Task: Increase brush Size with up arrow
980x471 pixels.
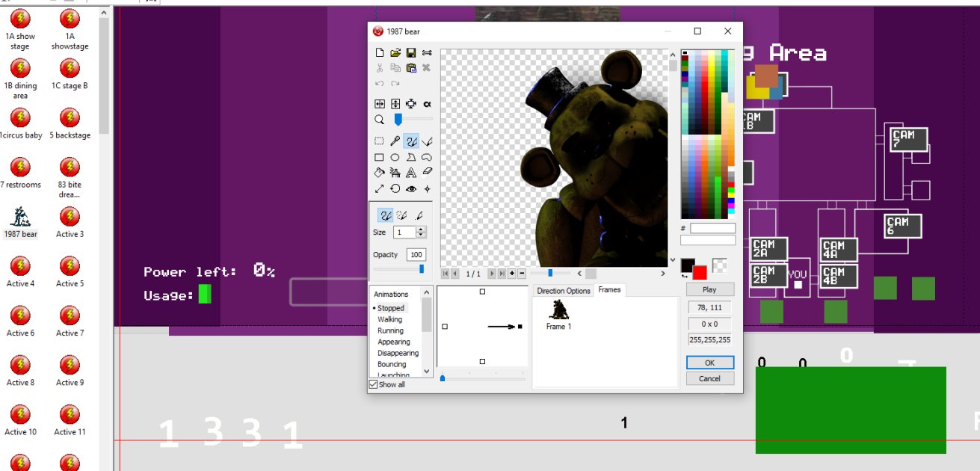Action: point(421,230)
